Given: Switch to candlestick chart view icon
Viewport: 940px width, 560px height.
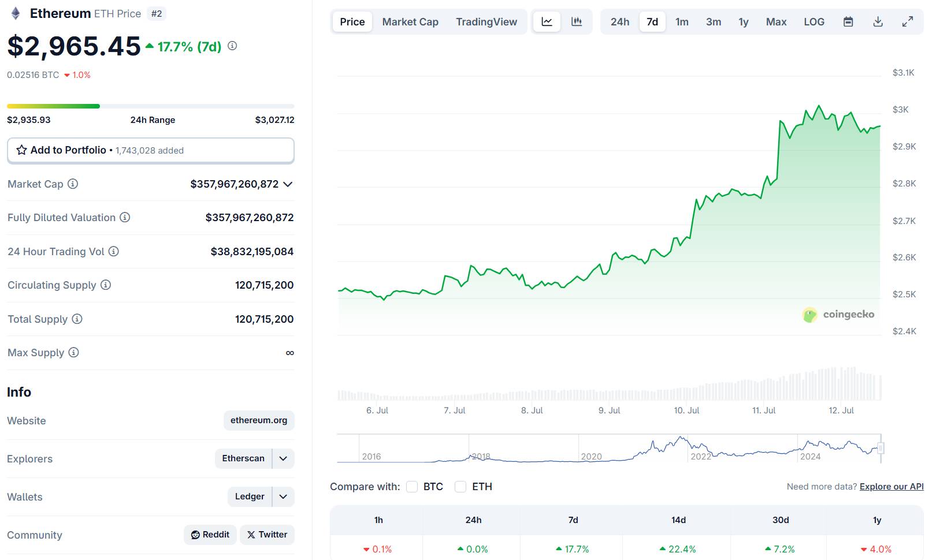Looking at the screenshot, I should 577,22.
